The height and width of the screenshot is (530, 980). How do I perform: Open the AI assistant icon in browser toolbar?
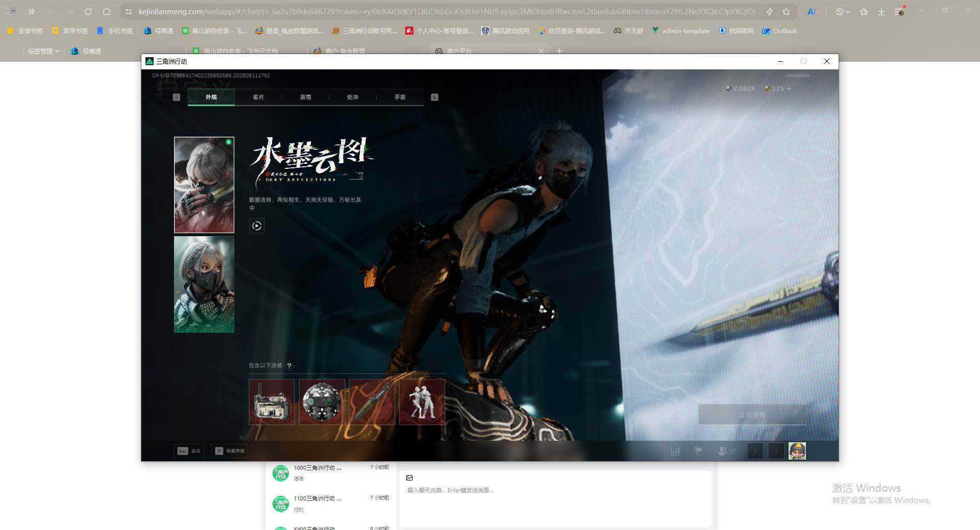click(812, 11)
